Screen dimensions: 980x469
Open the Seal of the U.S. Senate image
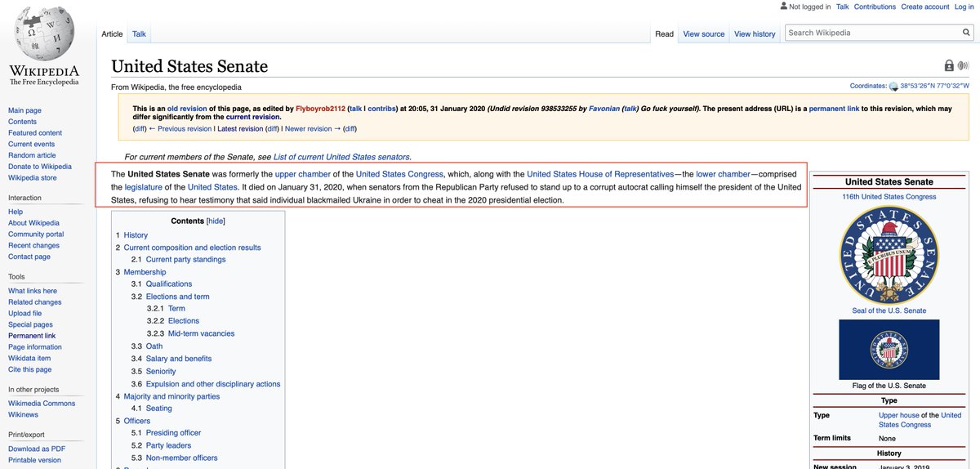click(889, 255)
